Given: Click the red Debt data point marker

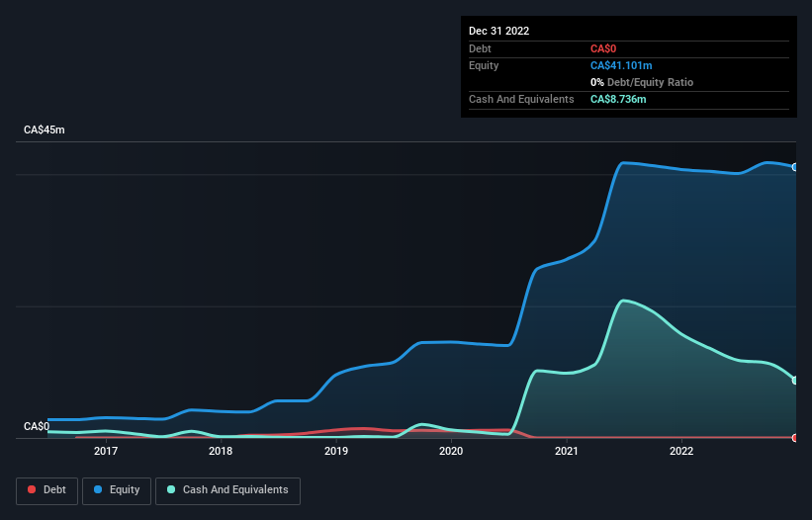Looking at the screenshot, I should click(795, 438).
